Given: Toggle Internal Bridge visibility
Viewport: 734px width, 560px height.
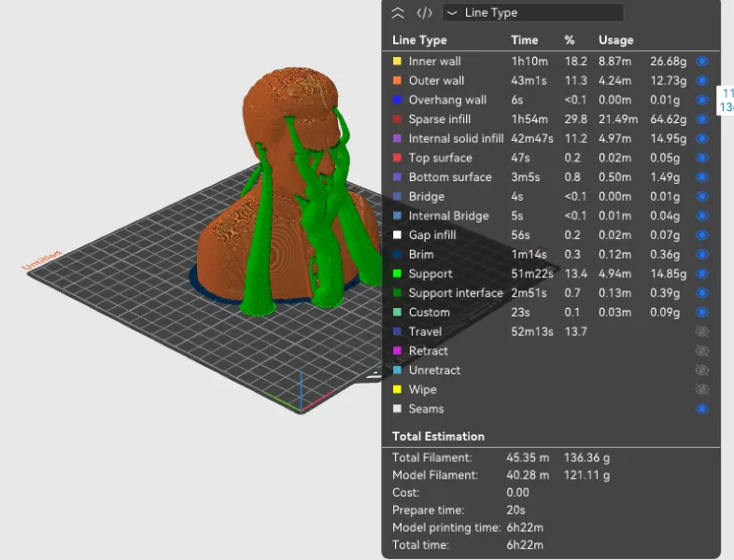Looking at the screenshot, I should pos(702,216).
